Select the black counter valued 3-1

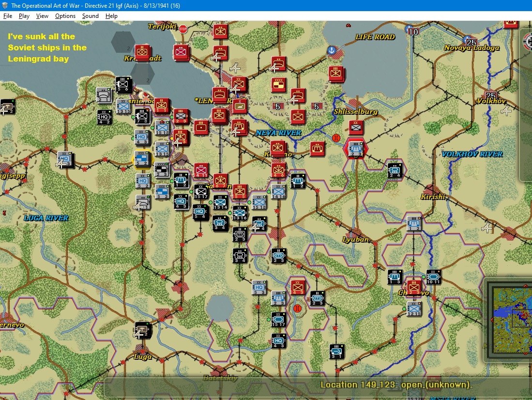click(x=336, y=352)
